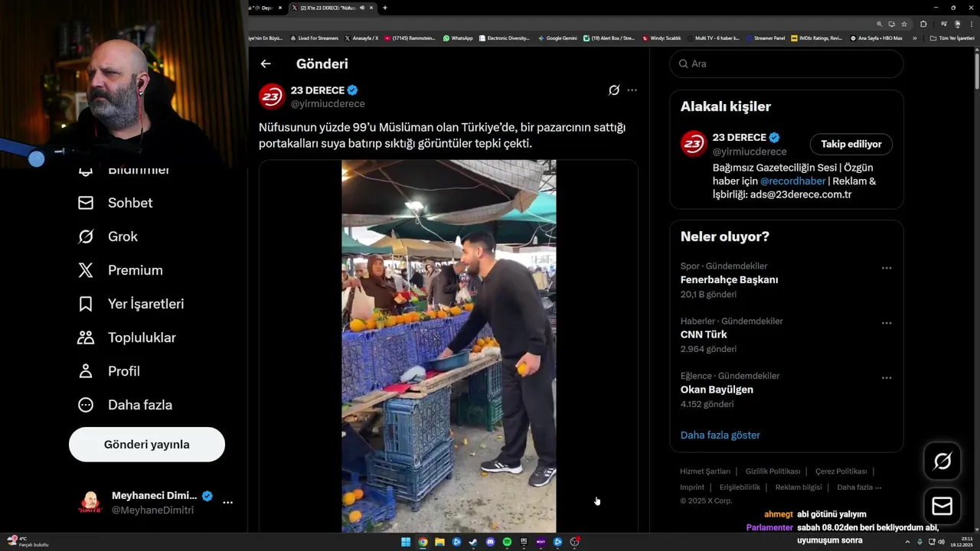Open Grok in the sidebar

[x=108, y=236]
